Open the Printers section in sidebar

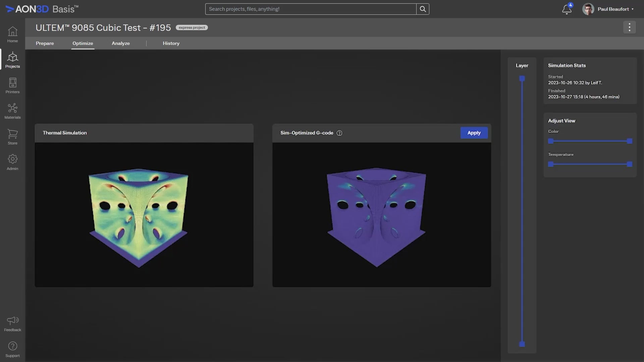point(12,86)
